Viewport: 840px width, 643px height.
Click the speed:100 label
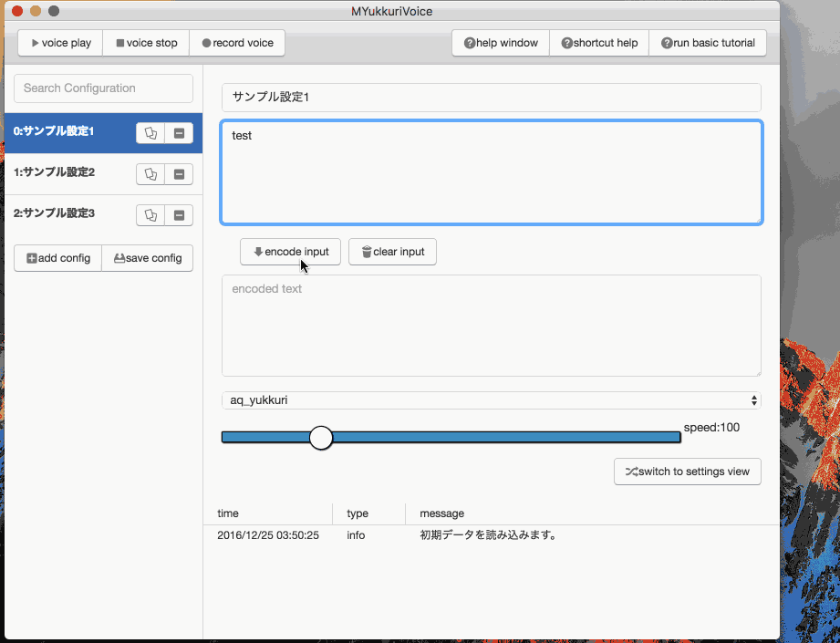pyautogui.click(x=712, y=428)
